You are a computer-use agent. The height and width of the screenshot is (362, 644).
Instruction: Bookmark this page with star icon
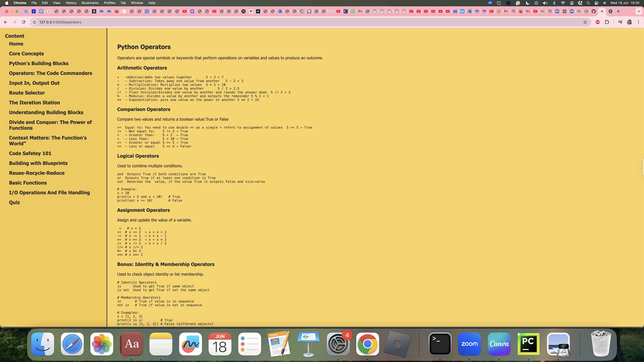[585, 22]
